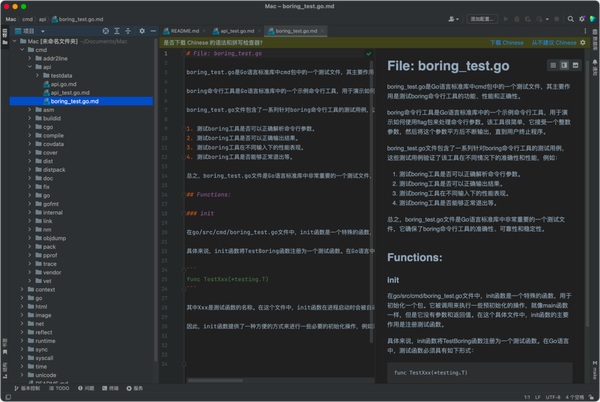Switch to preview-only view mode
Image resolution: width=600 pixels, height=402 pixels.
pyautogui.click(x=575, y=65)
